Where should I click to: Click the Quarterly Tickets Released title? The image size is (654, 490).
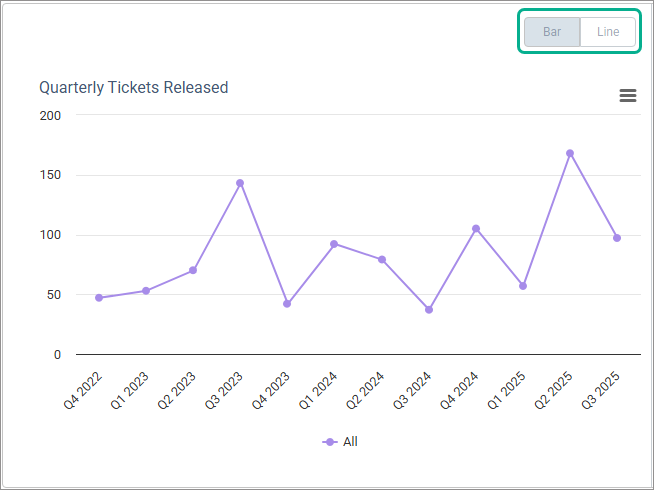pyautogui.click(x=134, y=87)
